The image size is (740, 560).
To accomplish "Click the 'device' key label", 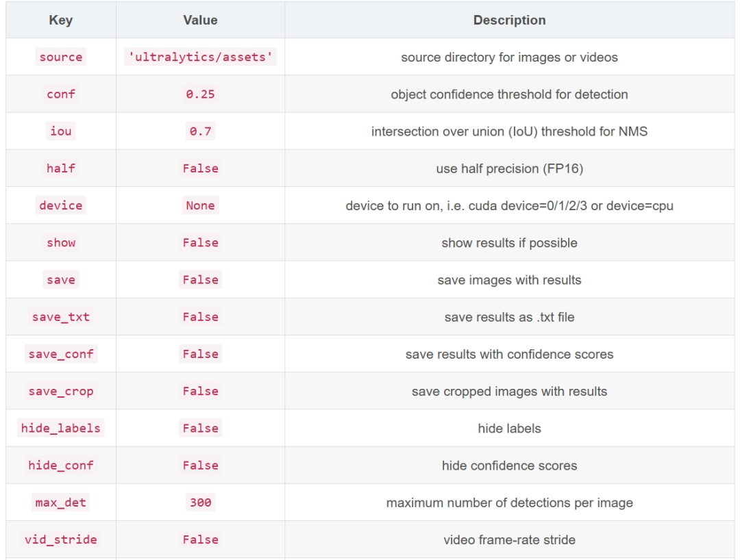I will point(61,205).
